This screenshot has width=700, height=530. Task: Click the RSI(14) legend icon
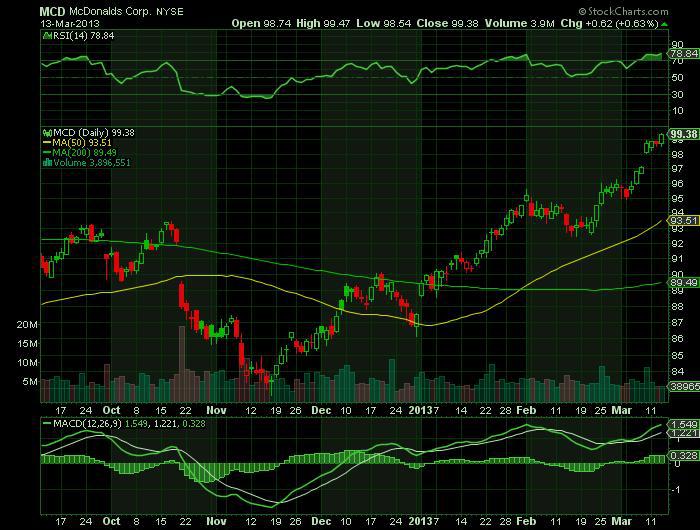[x=47, y=36]
